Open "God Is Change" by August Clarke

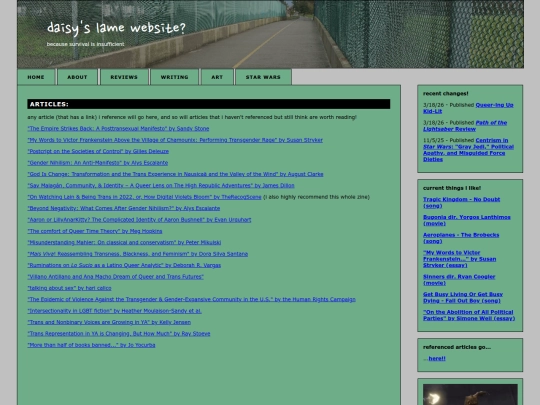(x=175, y=174)
